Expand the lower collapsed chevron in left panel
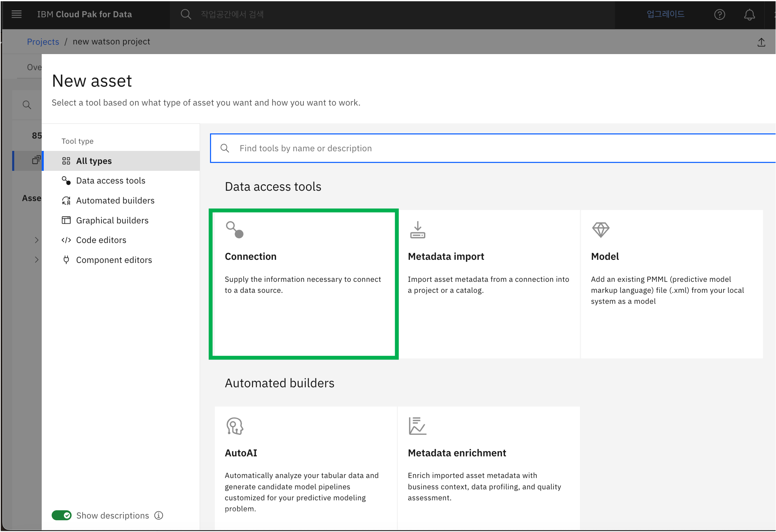776x532 pixels. pyautogui.click(x=37, y=260)
